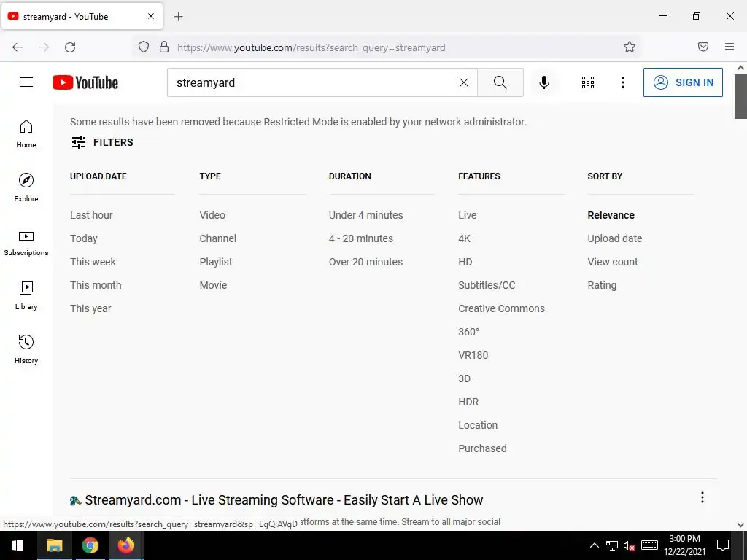Viewport: 747px width, 560px height.
Task: Enable Live feature filter
Action: point(468,215)
